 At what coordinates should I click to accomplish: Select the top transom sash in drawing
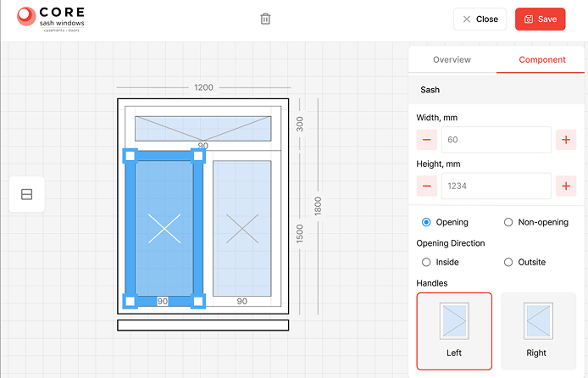pos(202,129)
